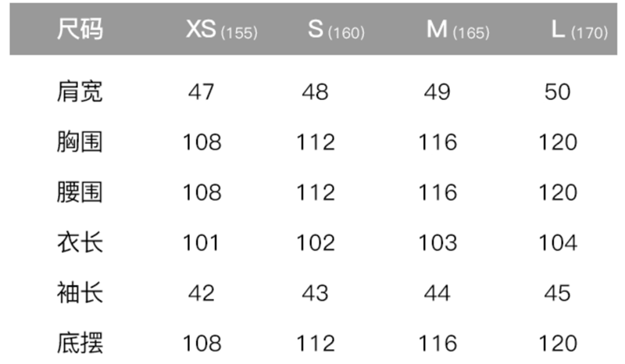Select the S (160) size column header
Screen dimensions: 625x364
click(x=336, y=30)
